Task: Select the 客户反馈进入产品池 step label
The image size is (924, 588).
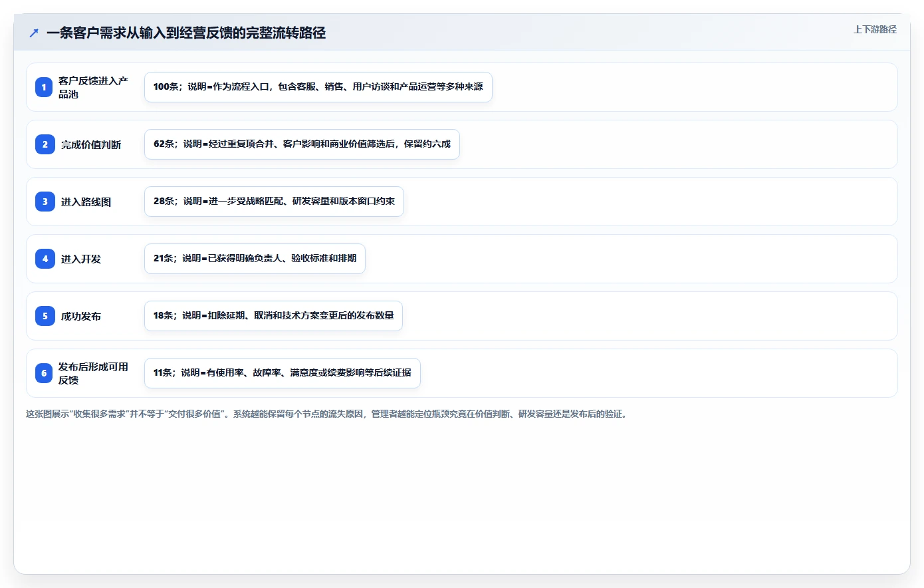Action: pyautogui.click(x=93, y=87)
